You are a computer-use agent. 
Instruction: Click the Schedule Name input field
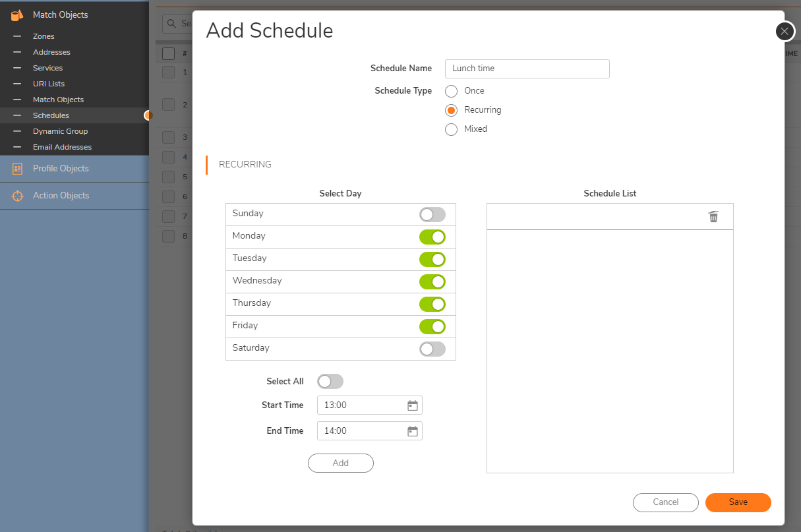tap(527, 69)
